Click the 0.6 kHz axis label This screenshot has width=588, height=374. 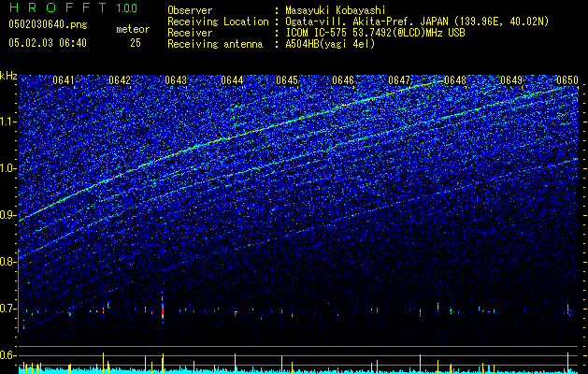pos(7,355)
